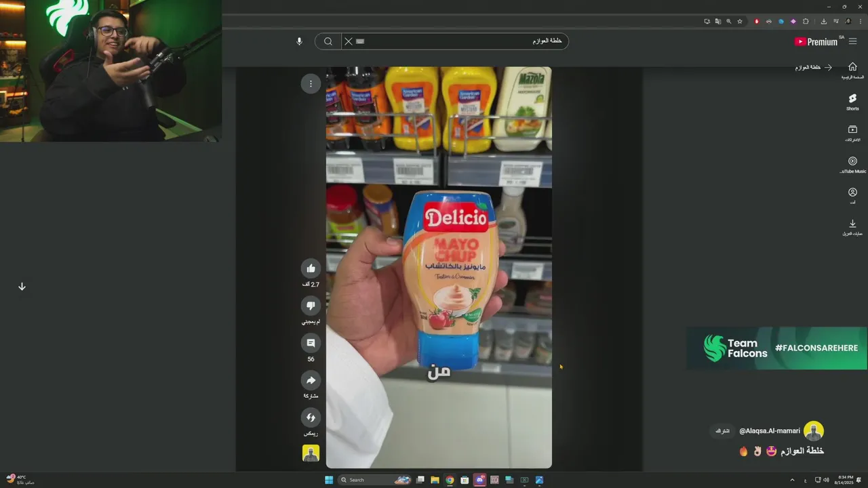The width and height of the screenshot is (868, 488).
Task: Open the Windows Start menu
Action: 329,480
